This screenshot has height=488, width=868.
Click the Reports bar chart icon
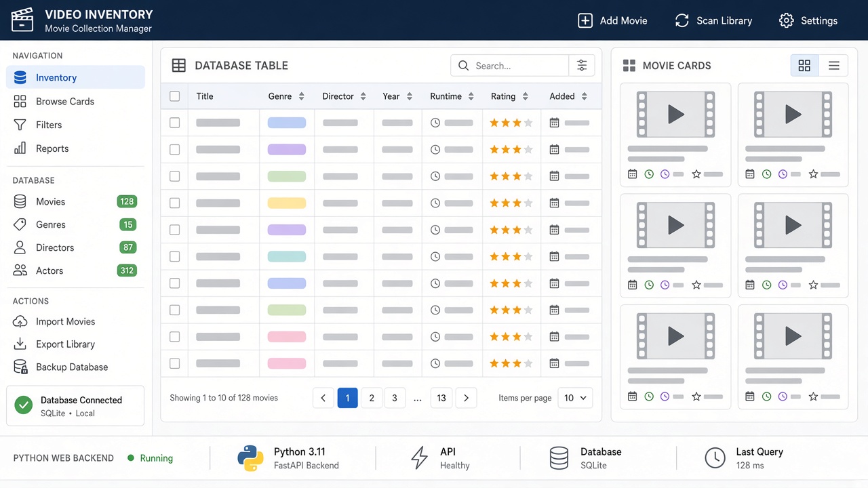pos(20,148)
